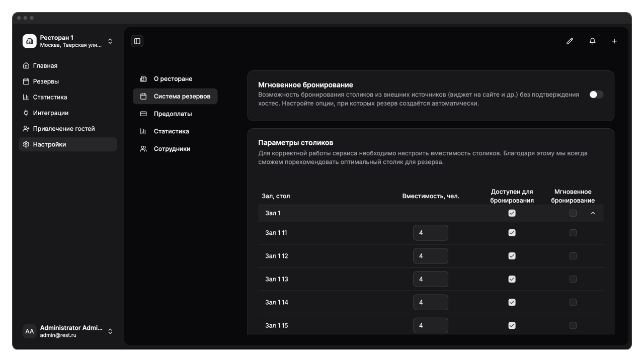Viewport: 644px width, 362px height.
Task: Click the sidebar panel toggle icon
Action: pyautogui.click(x=137, y=41)
